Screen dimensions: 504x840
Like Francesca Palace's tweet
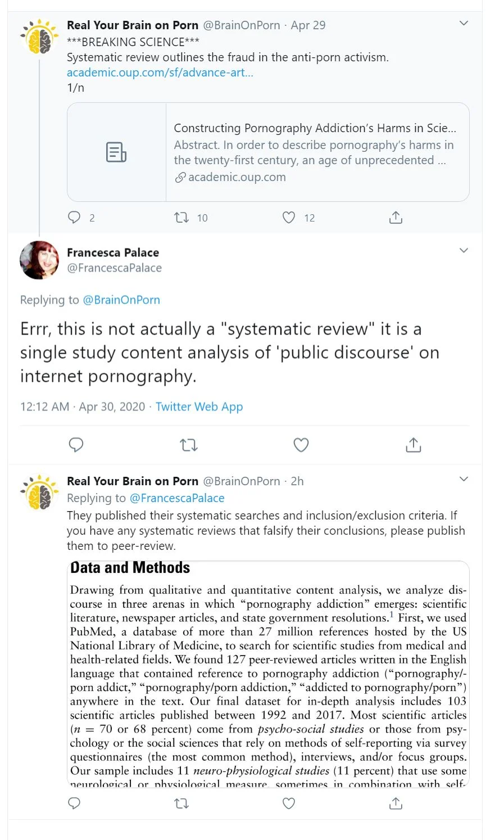click(x=301, y=445)
